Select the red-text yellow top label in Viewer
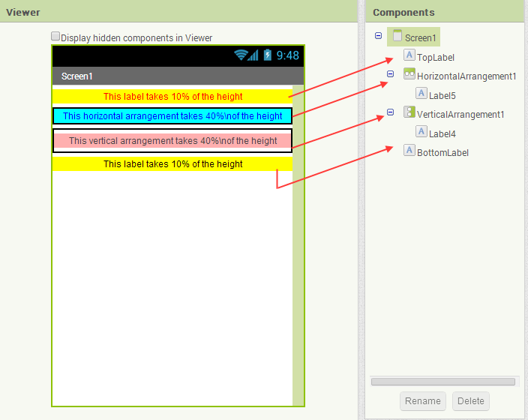 click(x=172, y=97)
